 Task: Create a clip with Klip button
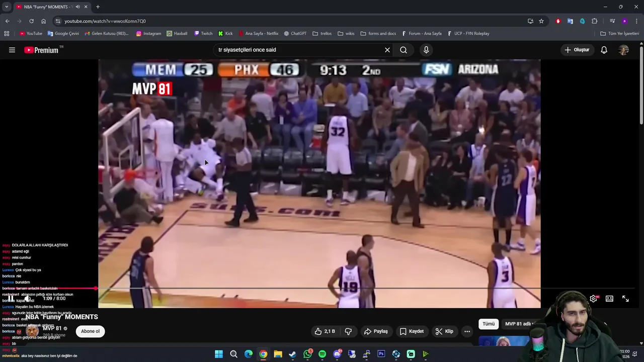point(444,331)
